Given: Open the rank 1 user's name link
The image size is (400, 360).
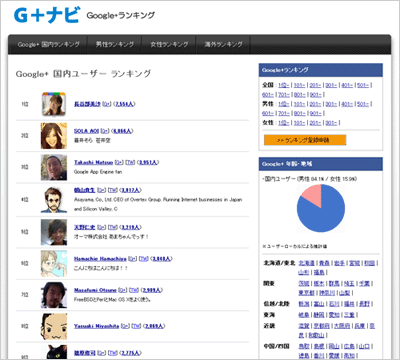Looking at the screenshot, I should 87,104.
